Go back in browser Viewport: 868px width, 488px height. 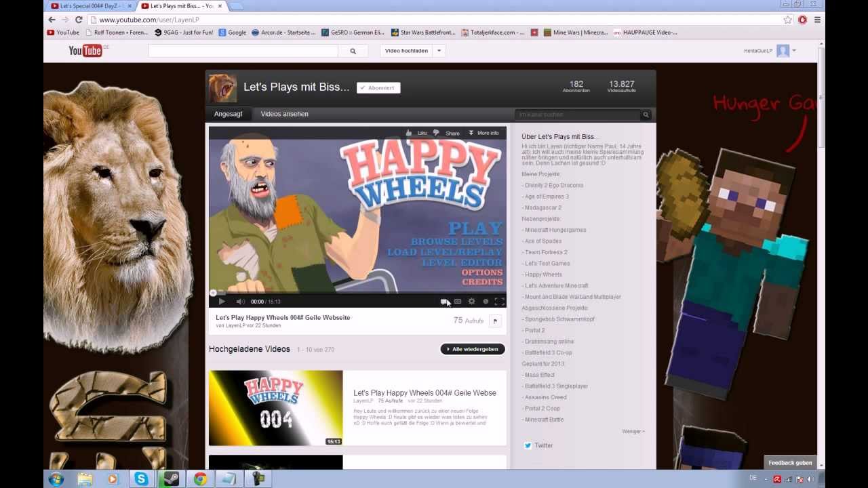pos(52,20)
